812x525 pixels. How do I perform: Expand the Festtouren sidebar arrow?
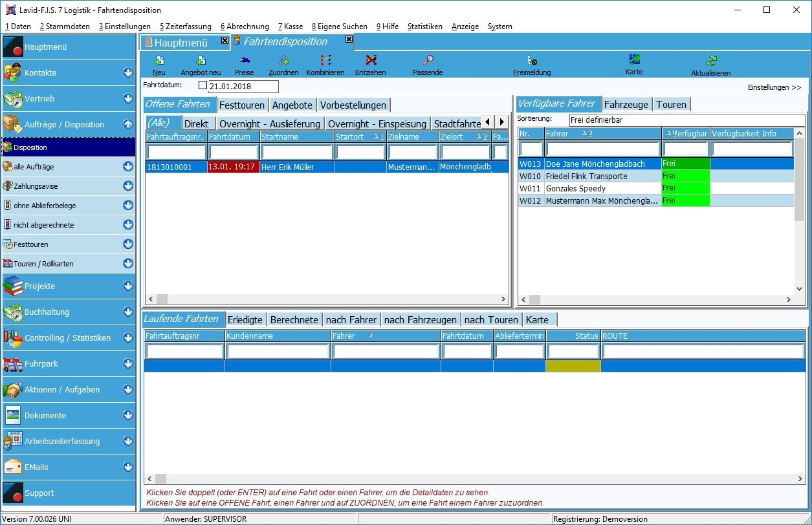tap(128, 244)
